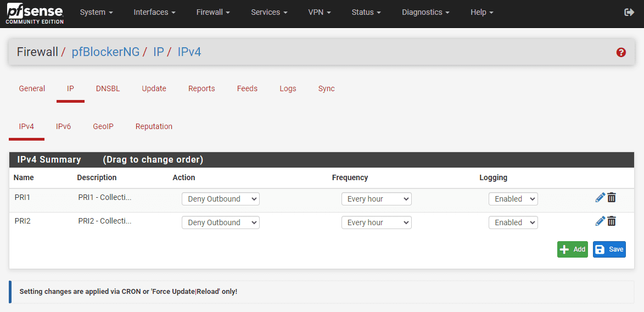The width and height of the screenshot is (644, 312).
Task: Follow the IP breadcrumb link
Action: tap(159, 52)
